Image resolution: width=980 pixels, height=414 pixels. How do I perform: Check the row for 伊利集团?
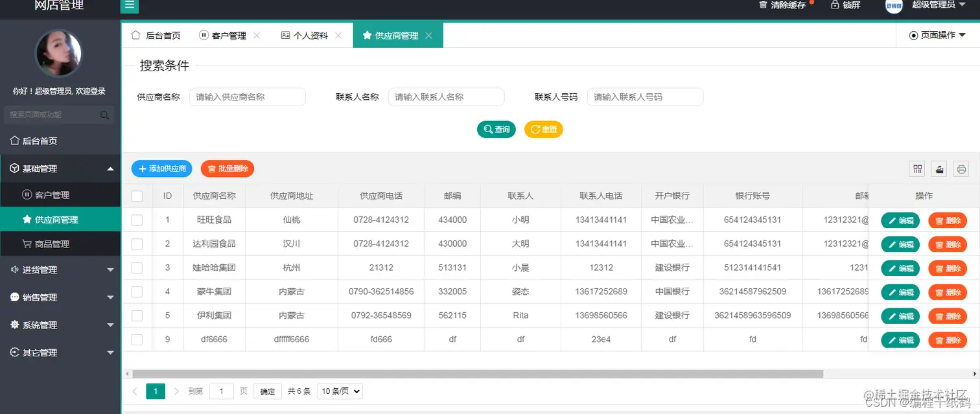137,316
